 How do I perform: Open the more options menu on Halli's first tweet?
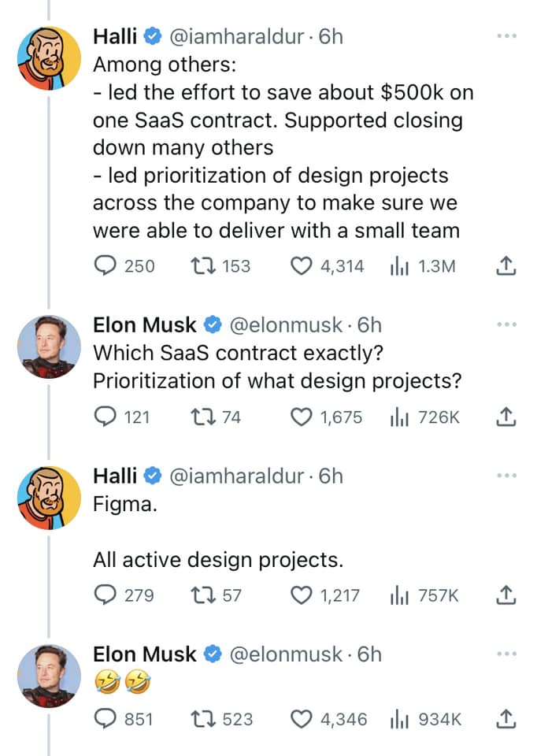tap(506, 36)
